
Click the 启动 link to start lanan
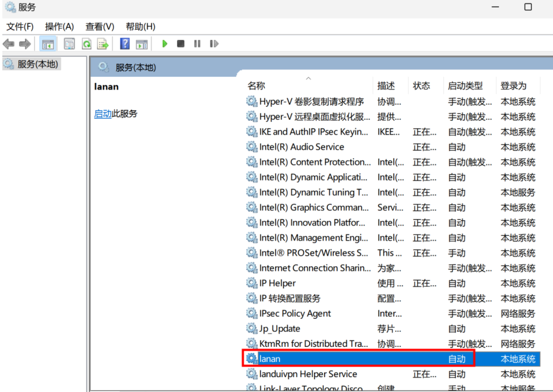[103, 114]
